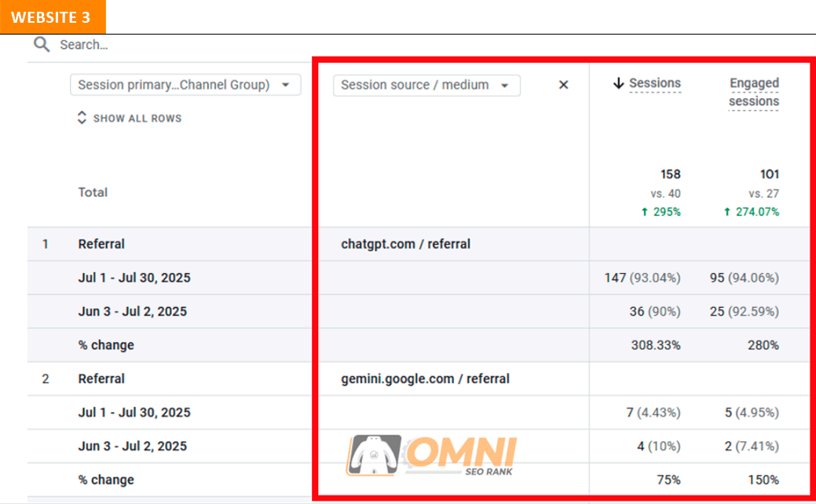
Task: Click Jun 3 - Jul 2, 2025 under chatgpt.com
Action: 132,312
